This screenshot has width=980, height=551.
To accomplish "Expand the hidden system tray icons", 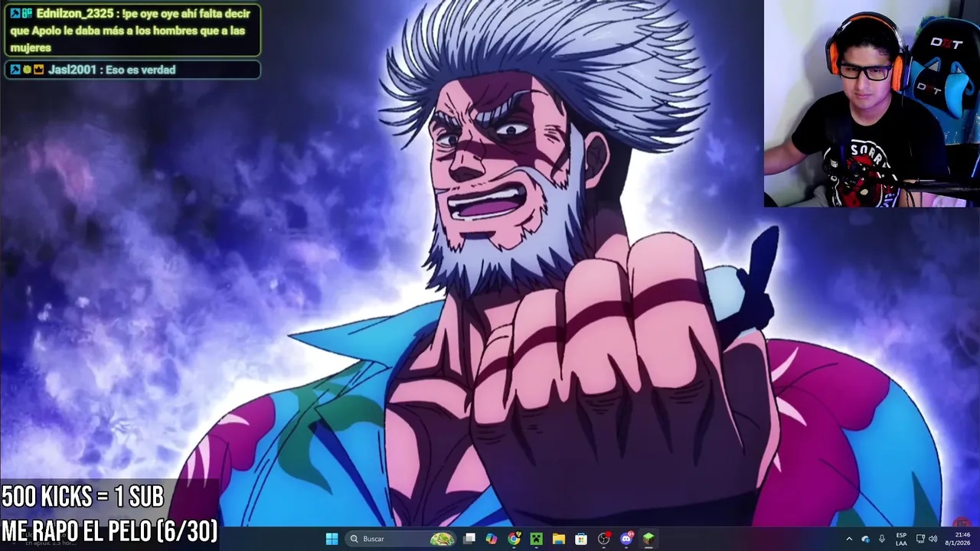I will (x=849, y=539).
